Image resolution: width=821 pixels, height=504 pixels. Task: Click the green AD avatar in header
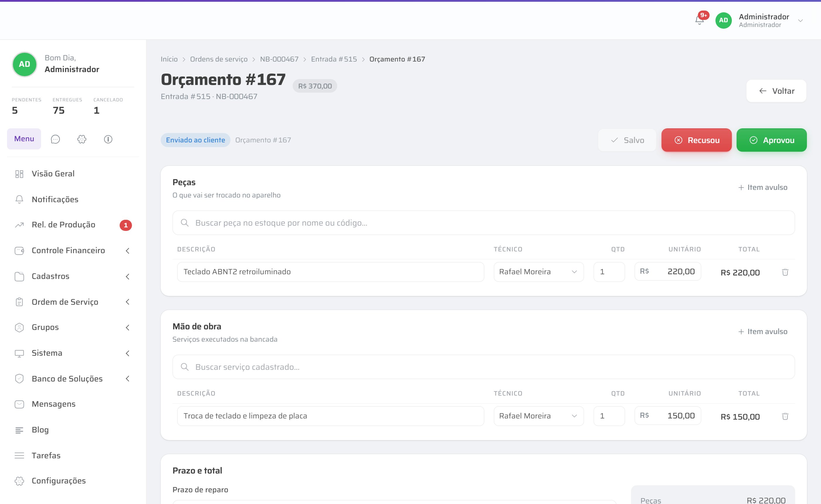pyautogui.click(x=723, y=20)
